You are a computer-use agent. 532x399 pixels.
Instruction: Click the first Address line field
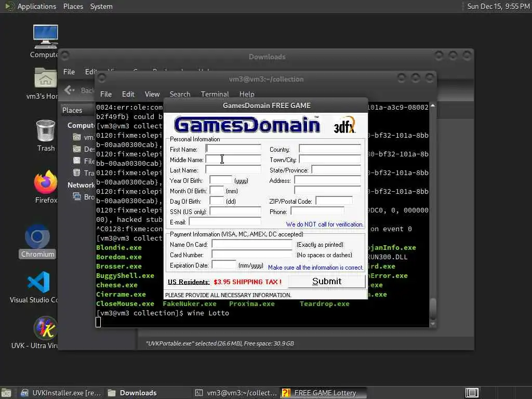pyautogui.click(x=327, y=180)
